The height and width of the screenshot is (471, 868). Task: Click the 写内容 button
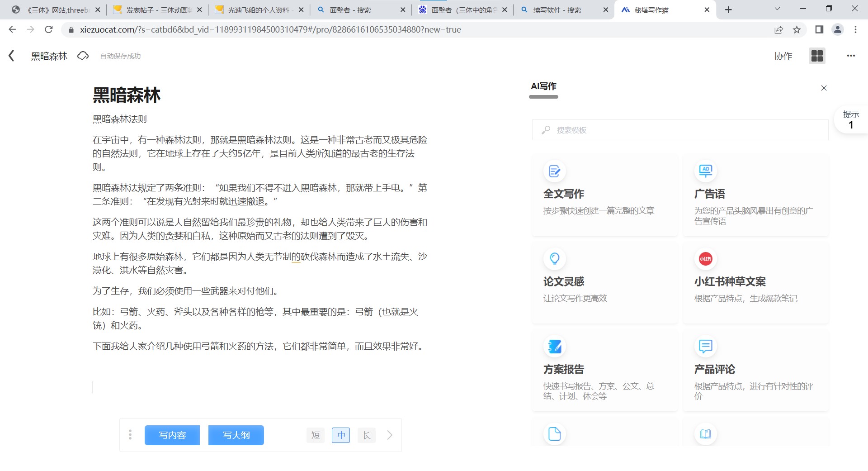[x=172, y=435]
